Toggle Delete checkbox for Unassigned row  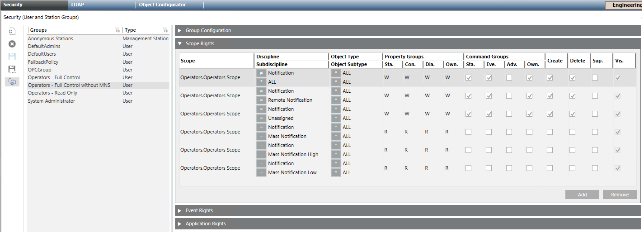point(572,114)
